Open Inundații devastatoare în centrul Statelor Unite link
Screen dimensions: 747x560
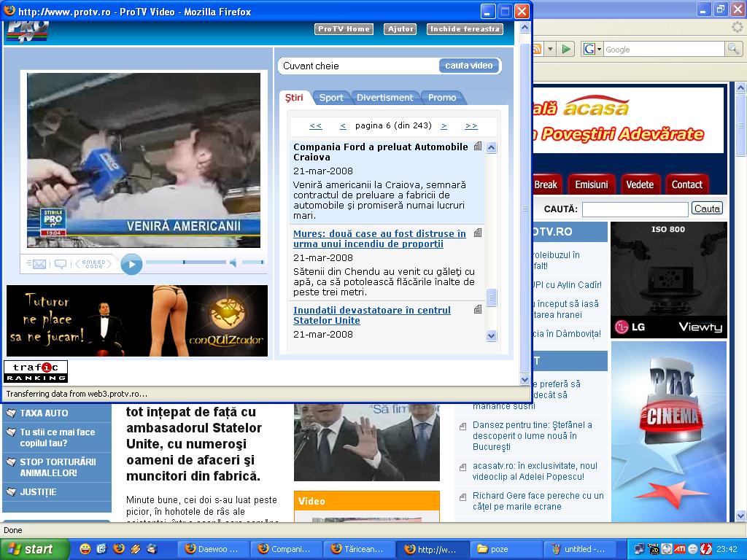click(371, 315)
